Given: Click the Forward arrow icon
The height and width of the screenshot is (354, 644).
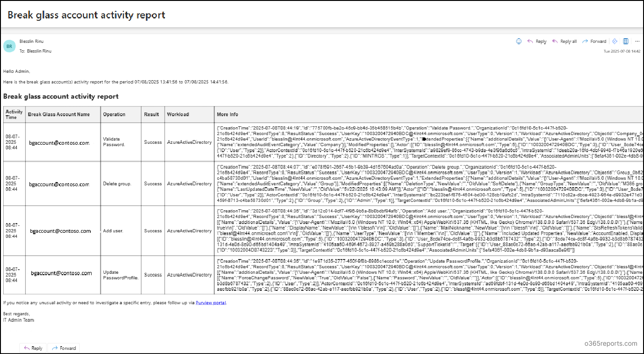Looking at the screenshot, I should tap(585, 41).
